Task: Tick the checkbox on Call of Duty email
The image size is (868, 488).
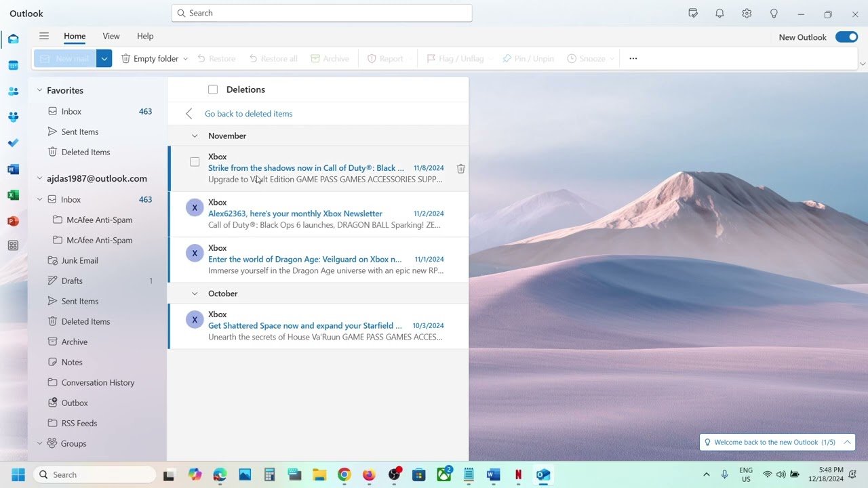Action: tap(195, 162)
